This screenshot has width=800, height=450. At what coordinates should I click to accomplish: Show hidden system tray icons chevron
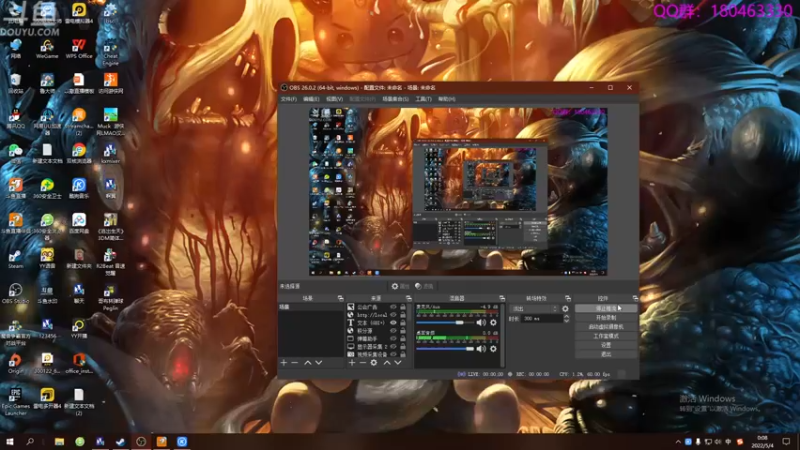(678, 442)
